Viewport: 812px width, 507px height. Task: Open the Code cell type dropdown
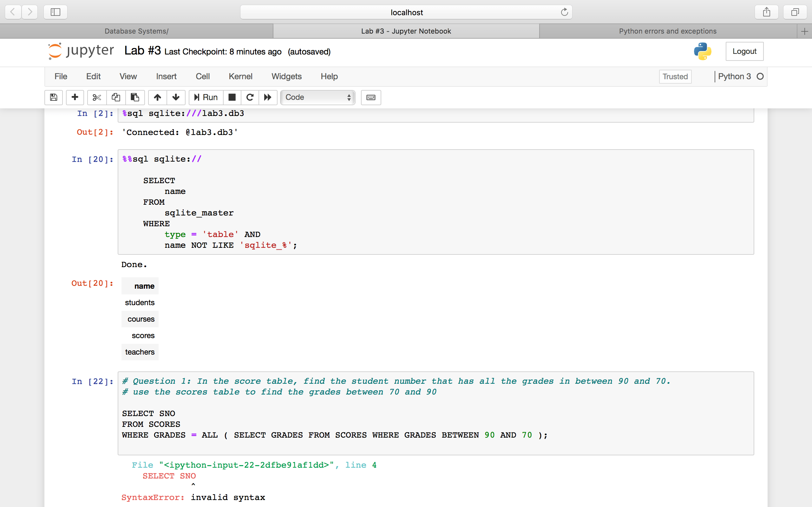317,97
